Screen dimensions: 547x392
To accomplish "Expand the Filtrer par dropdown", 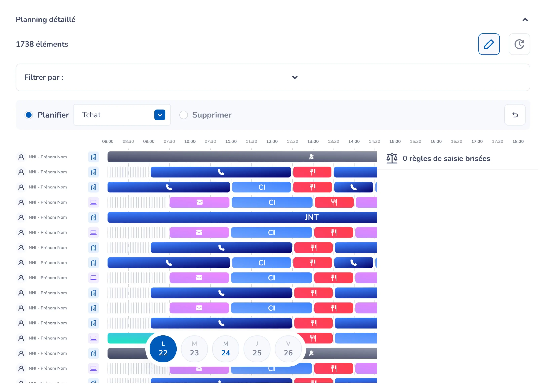I will click(295, 77).
